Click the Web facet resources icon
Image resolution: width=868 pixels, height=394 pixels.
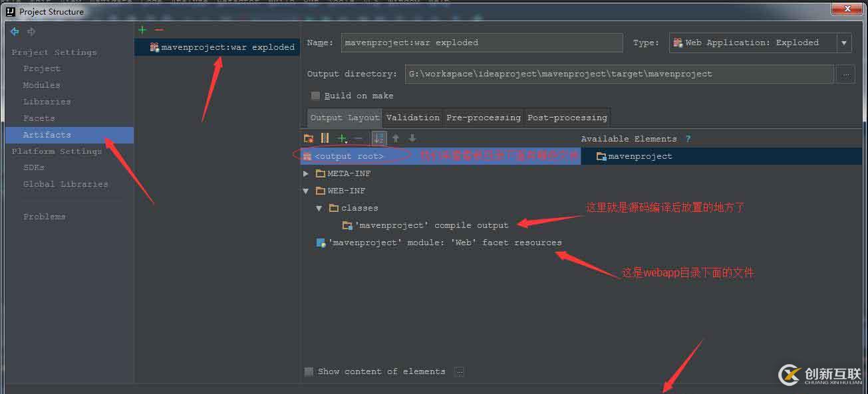[321, 243]
